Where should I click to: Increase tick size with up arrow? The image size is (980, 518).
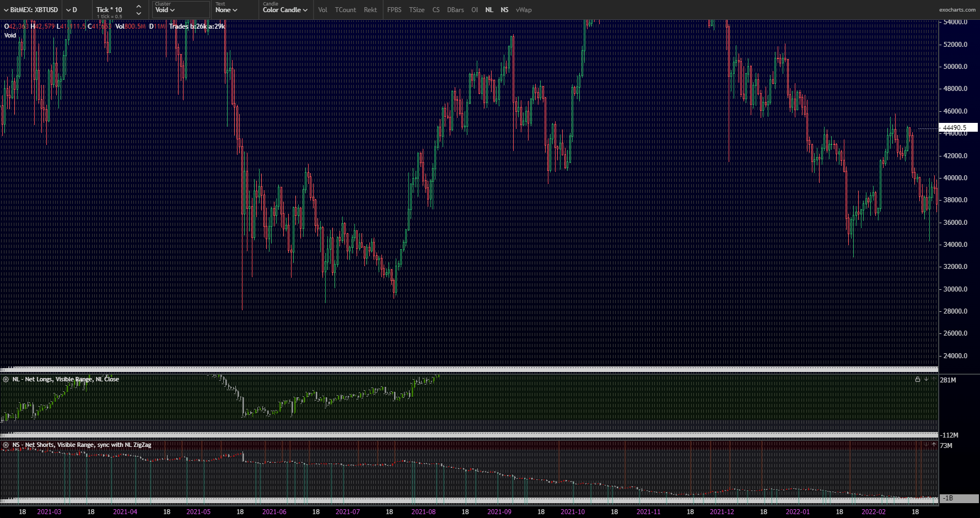click(139, 7)
